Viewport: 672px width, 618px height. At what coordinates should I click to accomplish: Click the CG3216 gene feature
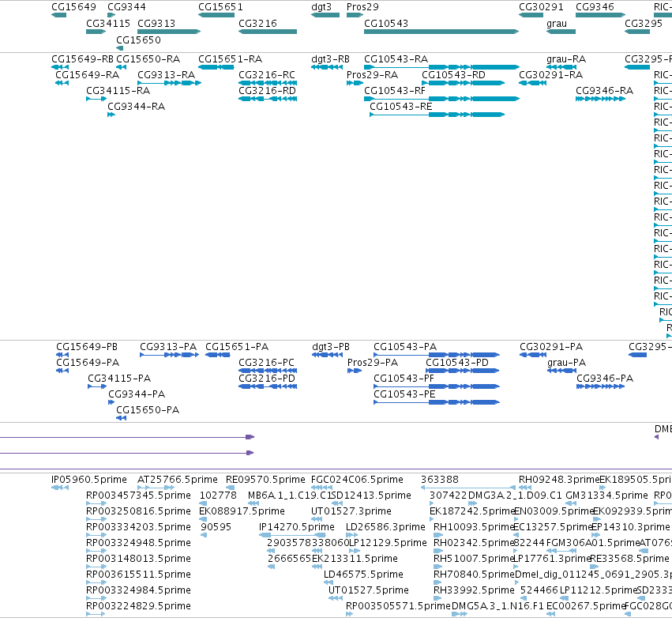268,32
